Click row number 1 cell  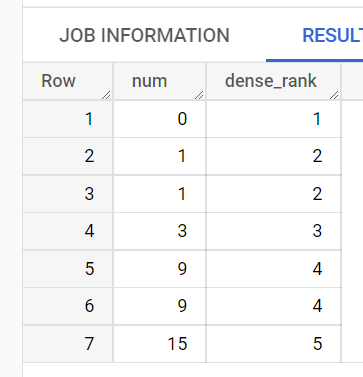click(68, 119)
